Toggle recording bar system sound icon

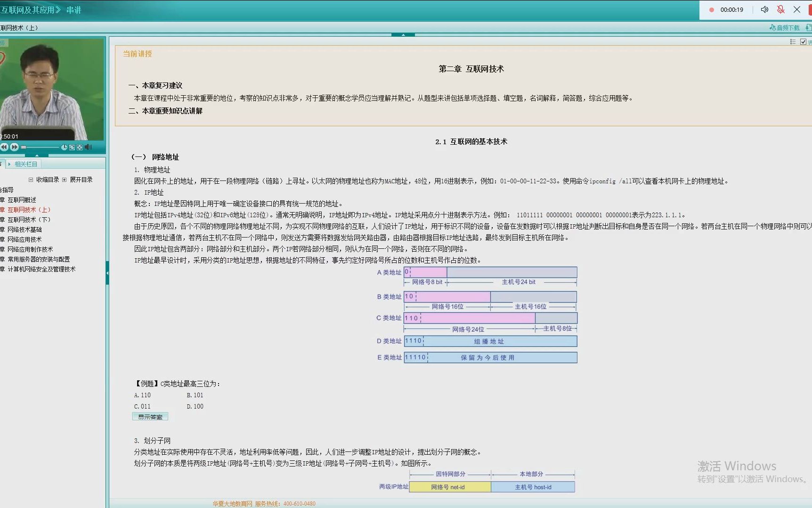(x=764, y=9)
